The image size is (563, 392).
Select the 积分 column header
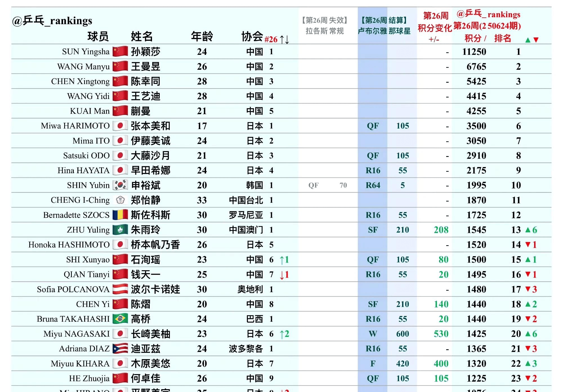click(473, 39)
